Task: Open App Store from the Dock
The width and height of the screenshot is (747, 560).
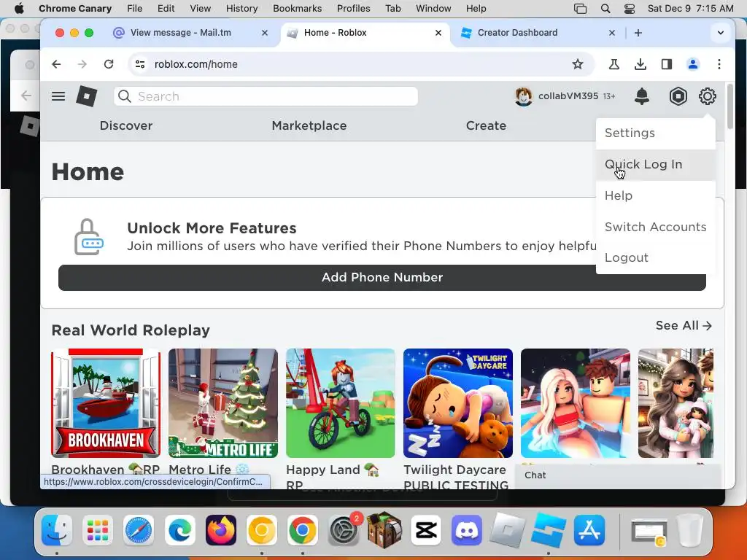Action: coord(589,530)
